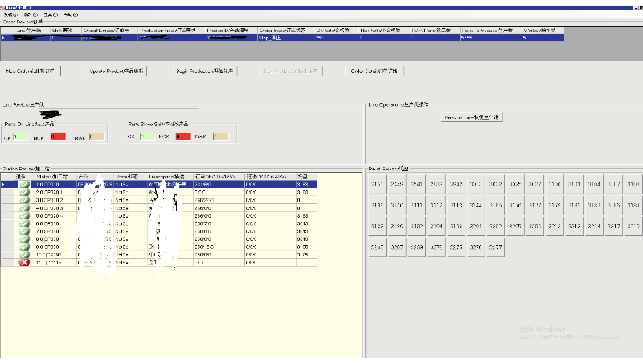643x364 pixels.
Task: Click the New Order button
Action: coord(31,71)
